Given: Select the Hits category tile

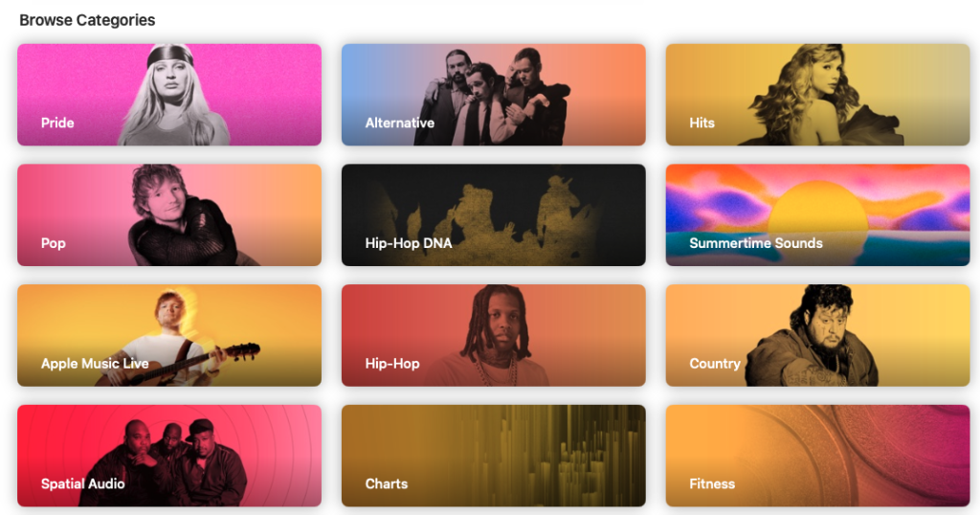Looking at the screenshot, I should tap(817, 95).
